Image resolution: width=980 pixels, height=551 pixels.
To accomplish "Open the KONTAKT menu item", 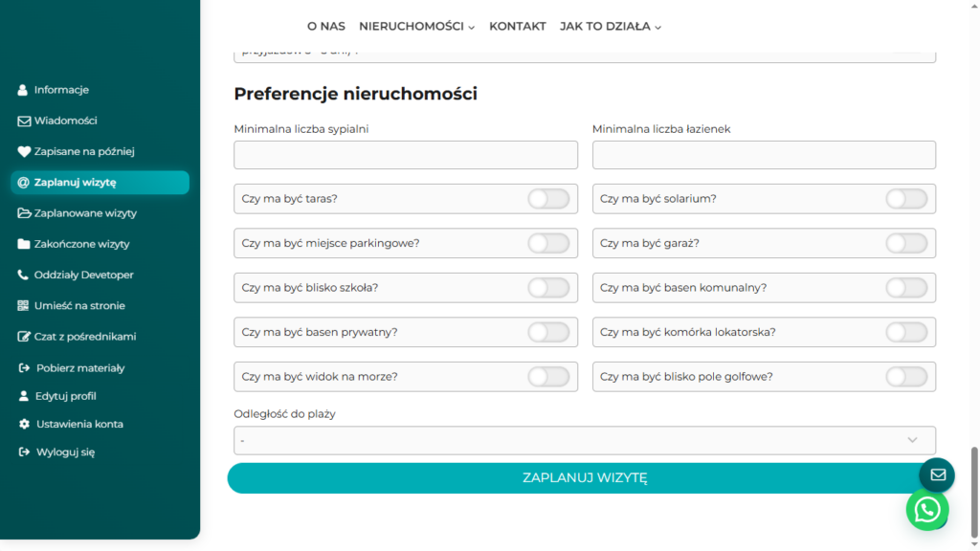I will coord(517,27).
